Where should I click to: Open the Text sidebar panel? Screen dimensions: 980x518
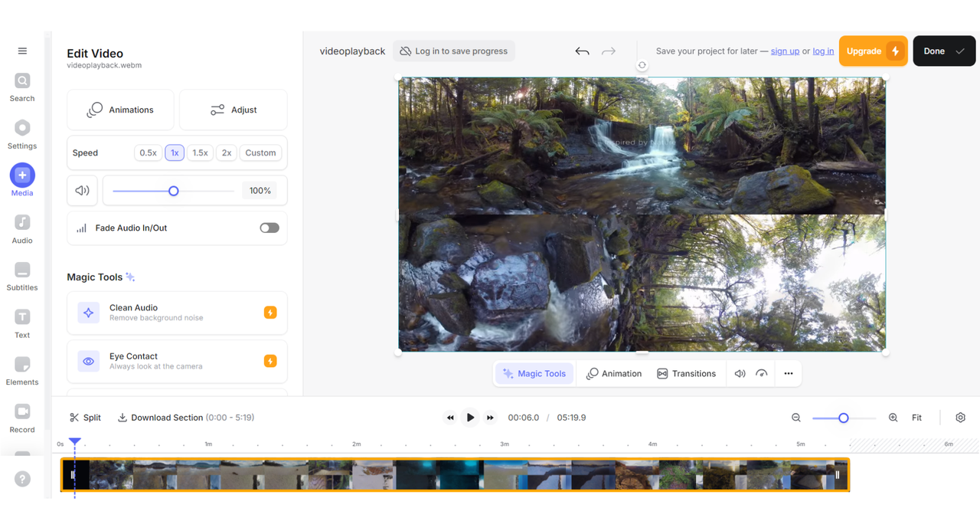point(22,323)
